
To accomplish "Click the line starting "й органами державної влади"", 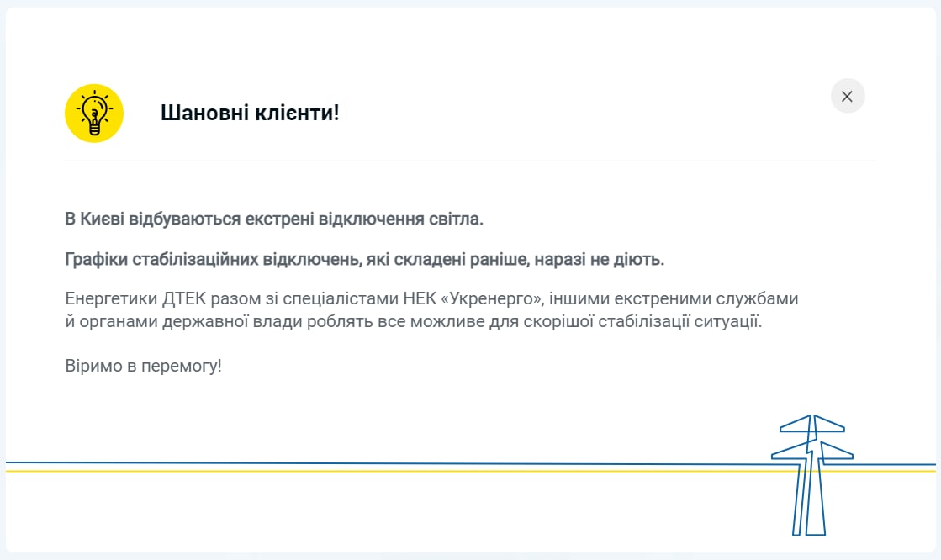I will pyautogui.click(x=413, y=321).
